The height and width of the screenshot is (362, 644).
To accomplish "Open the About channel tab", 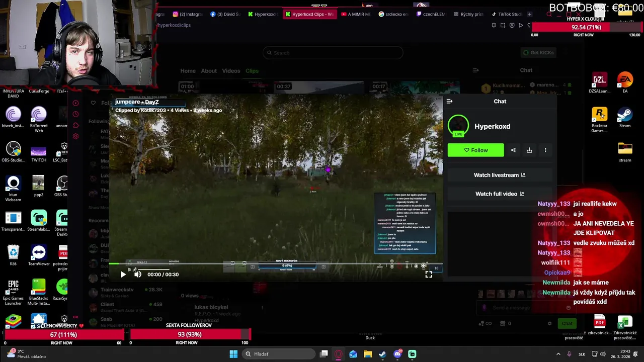I will [x=209, y=71].
